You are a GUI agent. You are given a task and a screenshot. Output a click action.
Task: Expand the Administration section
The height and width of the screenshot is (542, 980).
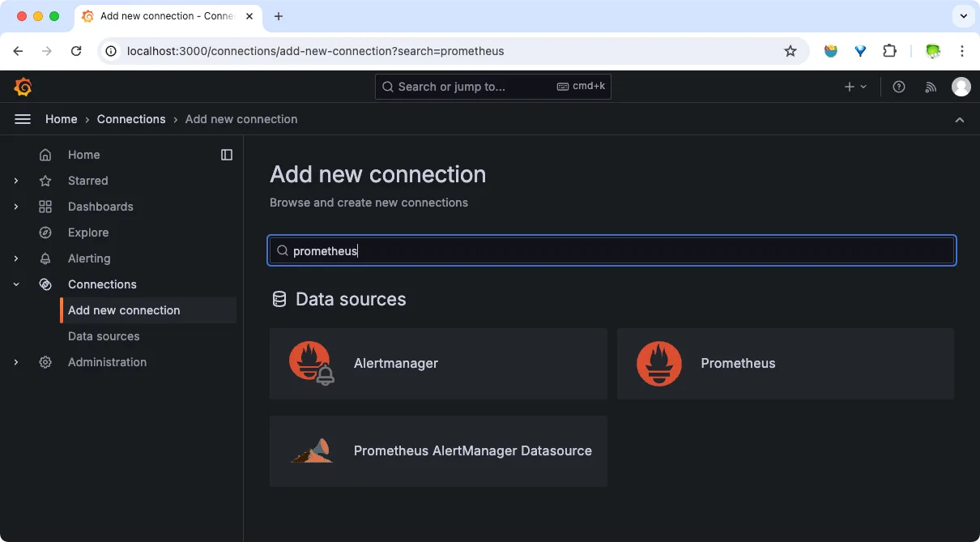click(15, 362)
